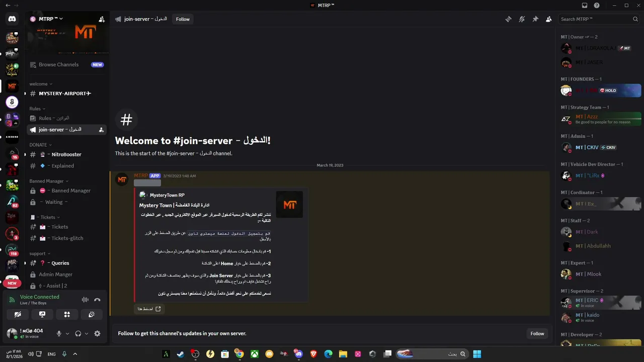Deafen with the headphones button
Screen dimensions: 644x362
pos(78,333)
